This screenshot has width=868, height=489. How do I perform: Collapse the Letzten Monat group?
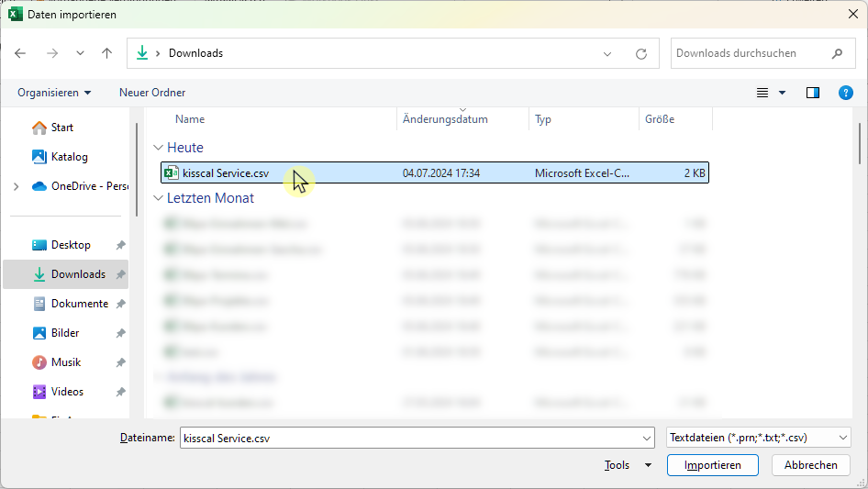159,197
